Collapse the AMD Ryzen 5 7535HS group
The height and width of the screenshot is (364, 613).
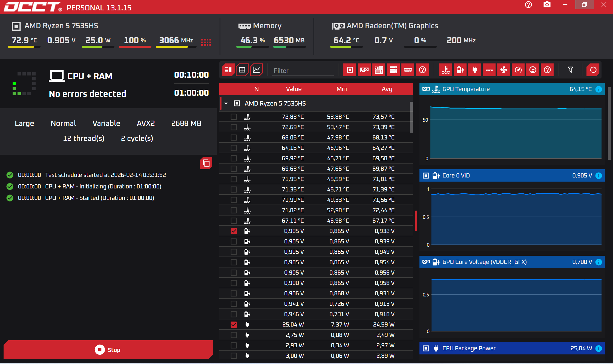[x=226, y=103]
